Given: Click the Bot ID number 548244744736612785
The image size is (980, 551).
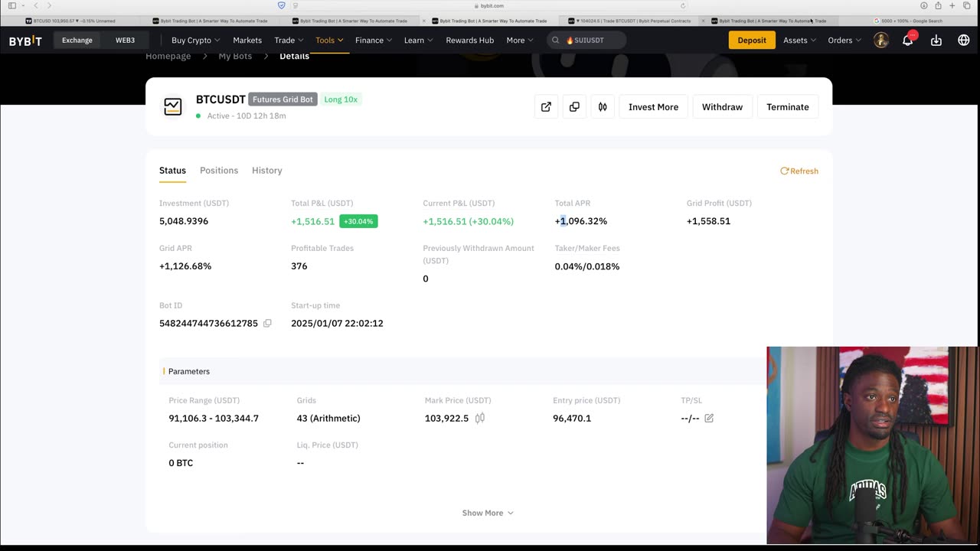Looking at the screenshot, I should point(208,324).
